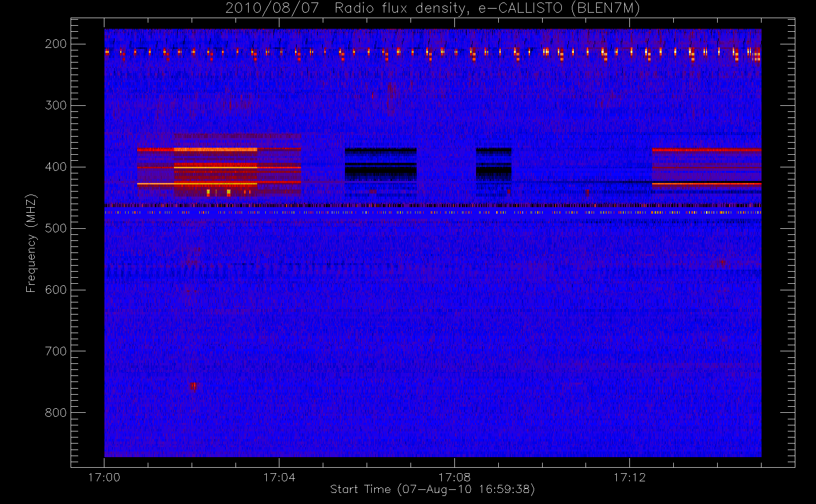Click the bright red spot near 760 MHz
816x504 pixels.
point(193,387)
